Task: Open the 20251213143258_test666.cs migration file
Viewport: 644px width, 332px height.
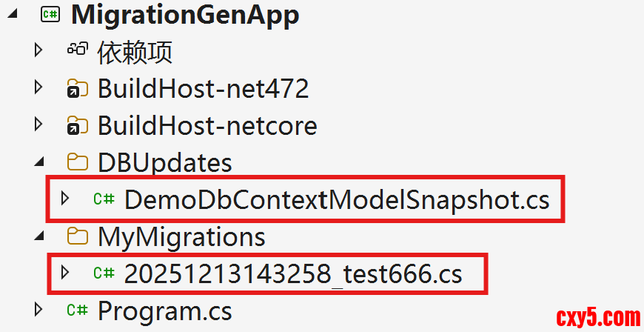Action: tap(292, 273)
